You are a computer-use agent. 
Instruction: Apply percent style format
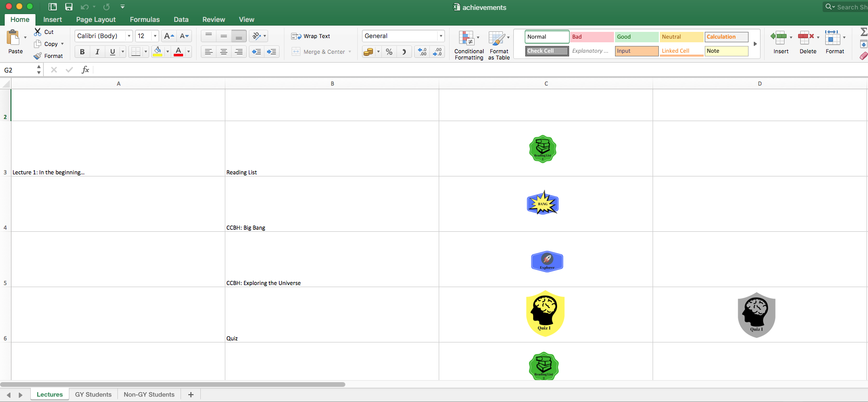point(389,52)
